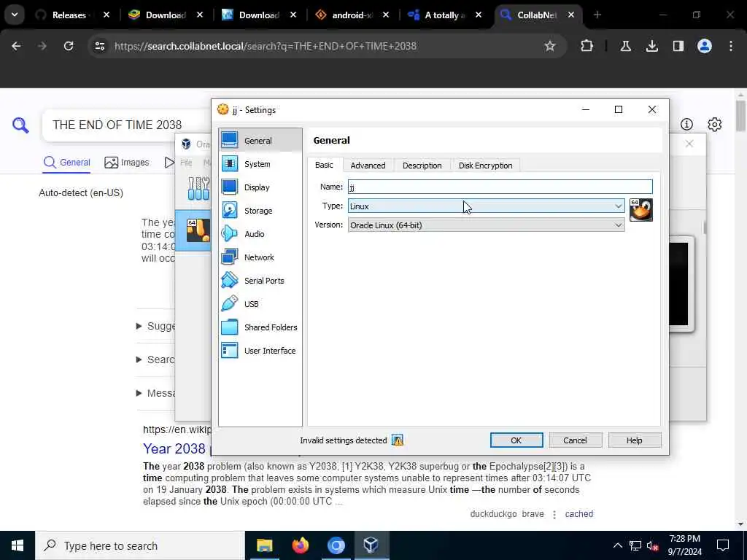Screen dimensions: 747x560
Task: Expand the Sugge... disclosure triangle
Action: (139, 326)
